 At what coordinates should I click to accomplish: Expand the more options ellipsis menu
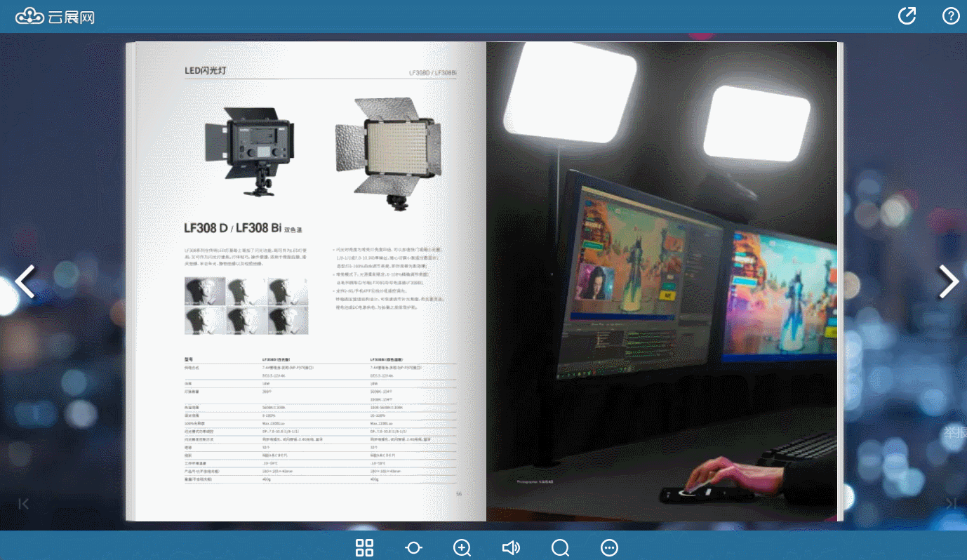pyautogui.click(x=609, y=547)
